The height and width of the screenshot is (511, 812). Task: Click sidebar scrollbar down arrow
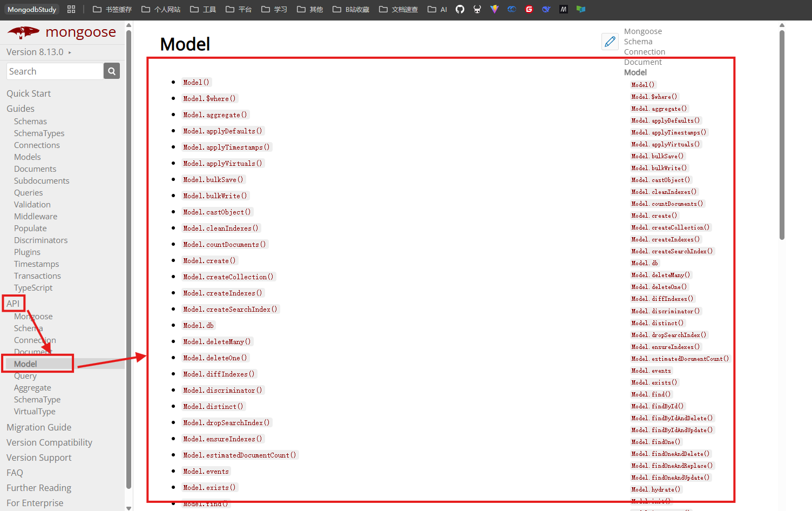coord(128,508)
